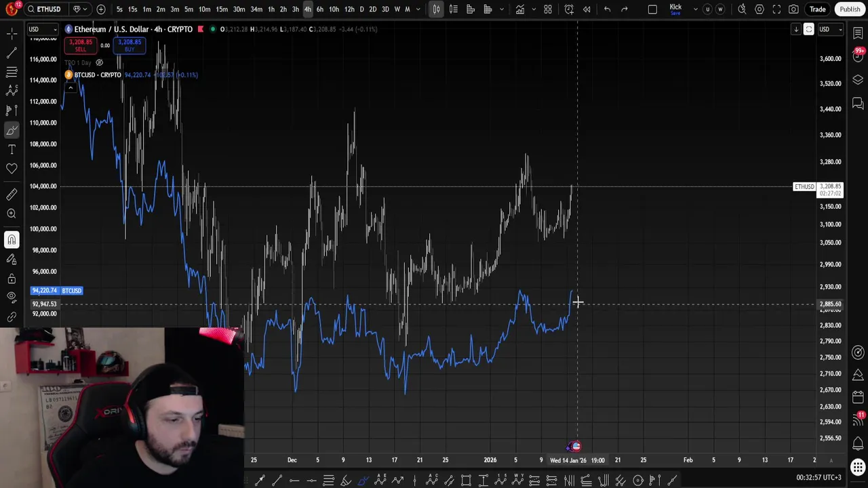The height and width of the screenshot is (488, 868).
Task: Expand the chart style dropdown arrow
Action: point(502,9)
